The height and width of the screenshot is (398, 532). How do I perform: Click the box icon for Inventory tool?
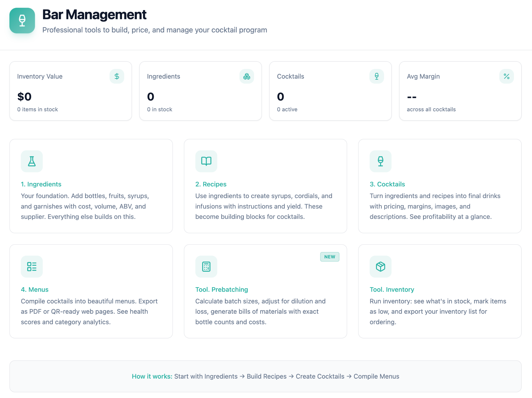[380, 266]
